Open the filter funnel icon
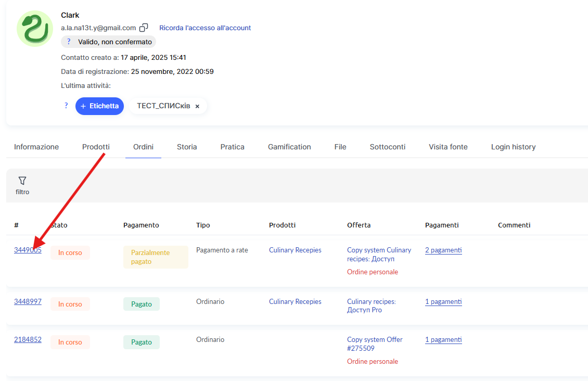 22,181
